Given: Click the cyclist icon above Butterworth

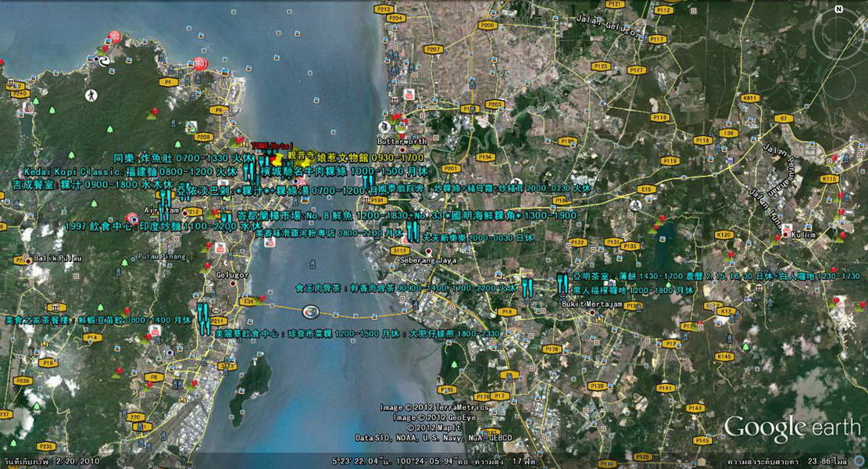Looking at the screenshot, I should pyautogui.click(x=384, y=127).
